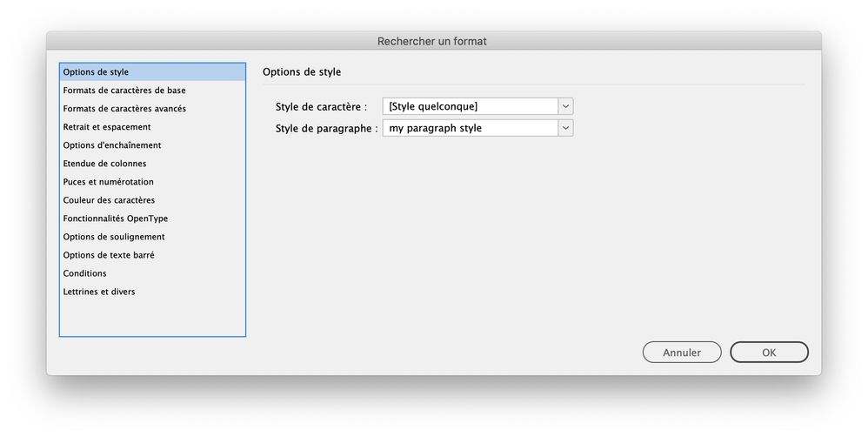Expand the Style de paragraphe dropdown arrow

click(x=565, y=128)
